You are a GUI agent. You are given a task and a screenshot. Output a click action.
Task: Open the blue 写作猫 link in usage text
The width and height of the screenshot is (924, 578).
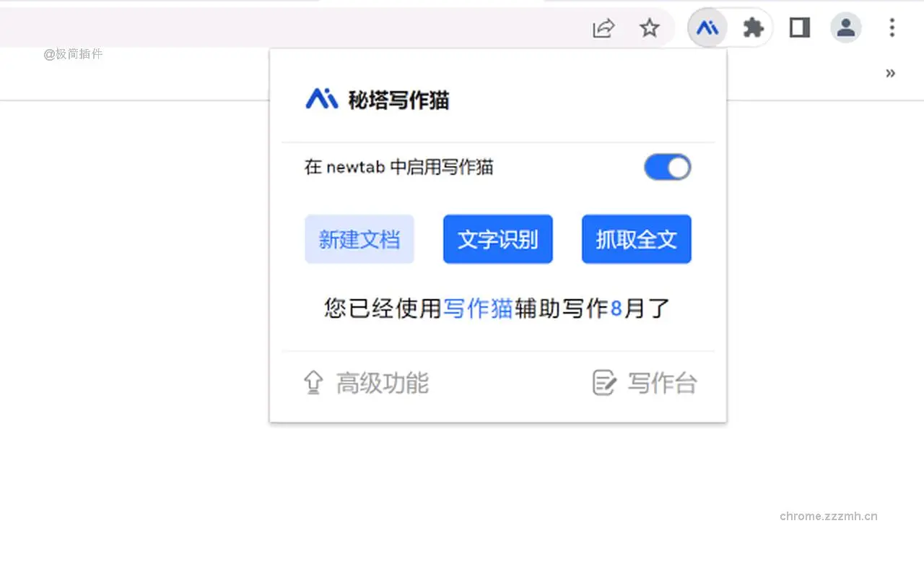pos(478,309)
